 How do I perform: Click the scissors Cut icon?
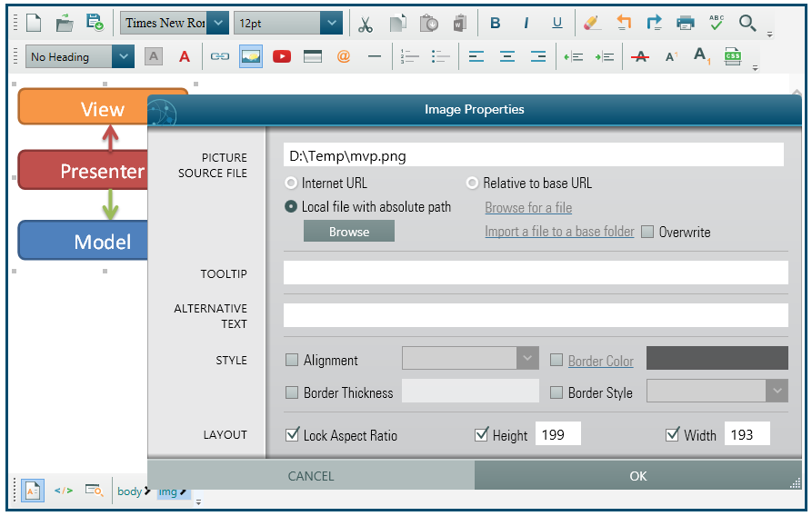366,24
